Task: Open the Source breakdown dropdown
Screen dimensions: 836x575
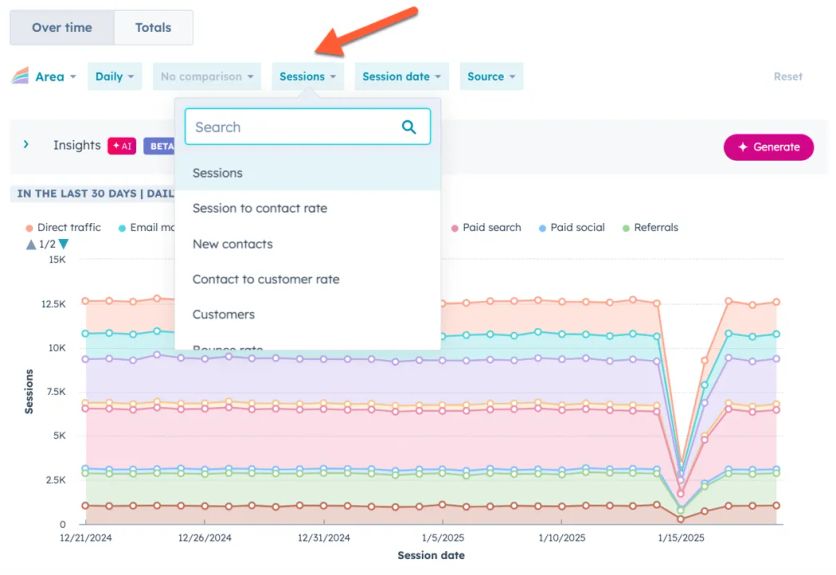Action: [491, 76]
